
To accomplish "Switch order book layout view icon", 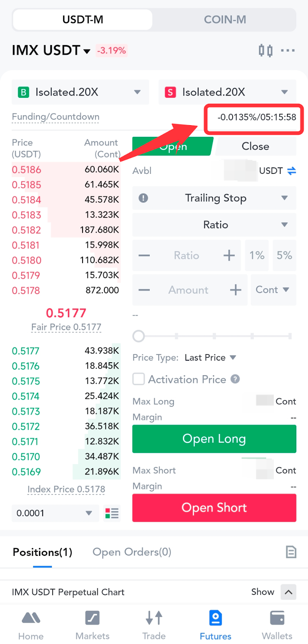I will (112, 513).
